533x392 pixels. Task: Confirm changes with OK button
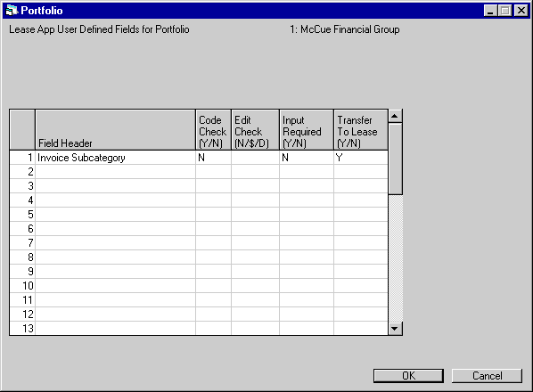point(408,376)
